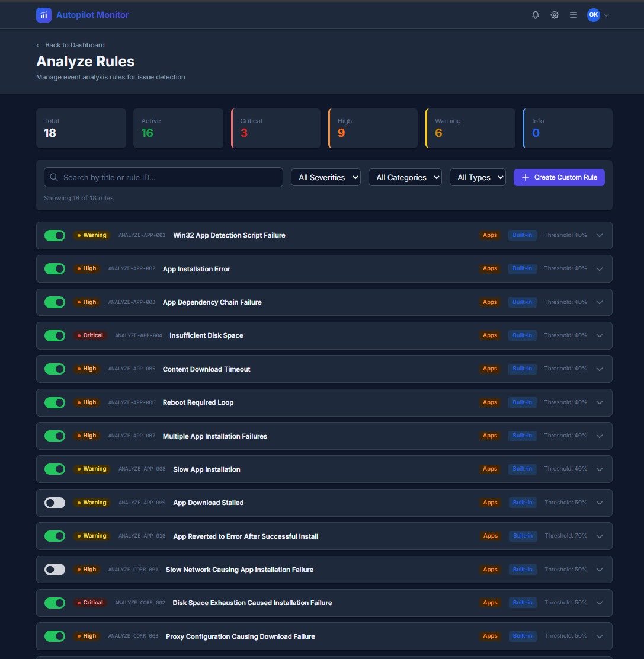Viewport: 644px width, 659px height.
Task: Click Create Custom Rule button
Action: [x=559, y=177]
